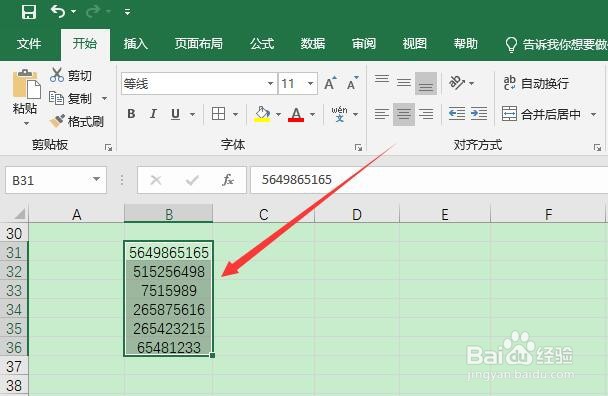Switch to the 公式 tab
608x396 pixels.
coord(262,43)
